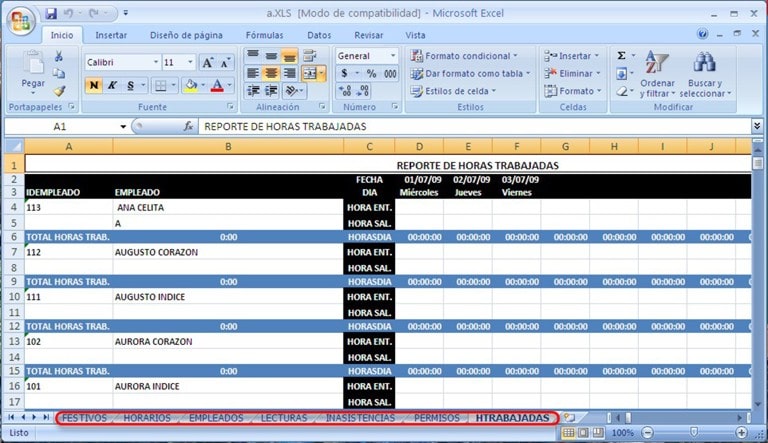The width and height of the screenshot is (768, 443).
Task: Click the Fill down arrow icon
Action: coord(622,74)
